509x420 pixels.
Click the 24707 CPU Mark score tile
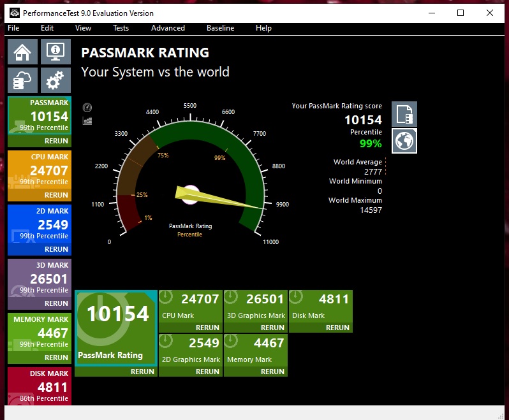click(x=191, y=307)
